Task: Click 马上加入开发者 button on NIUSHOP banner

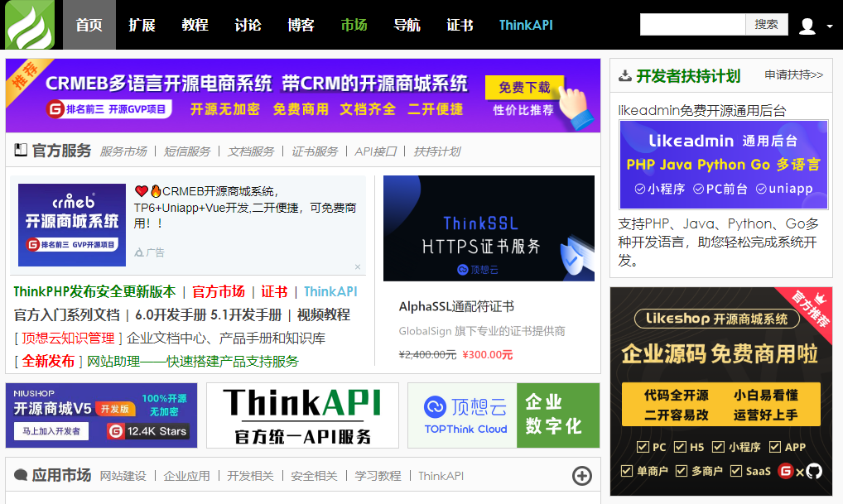Action: click(51, 431)
